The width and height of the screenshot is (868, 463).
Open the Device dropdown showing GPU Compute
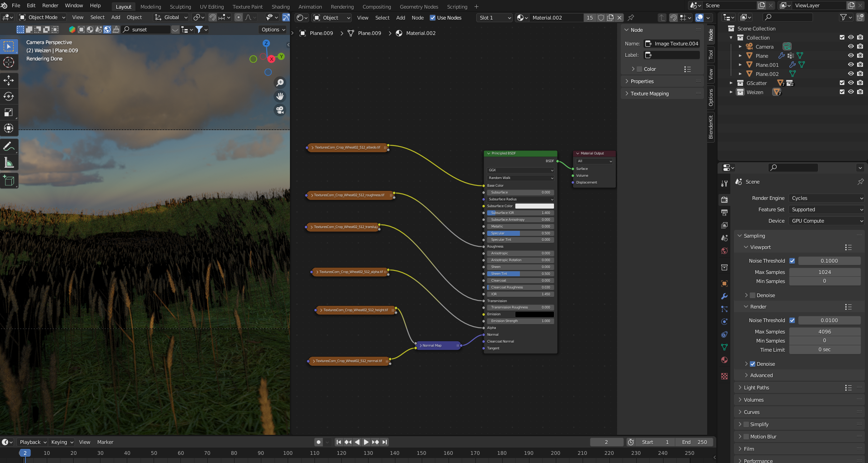point(826,221)
